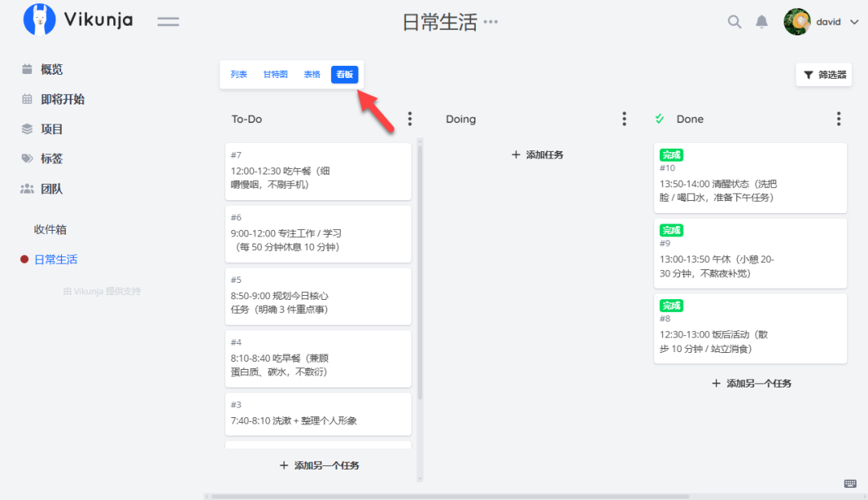The image size is (868, 500).
Task: Expand the david user dropdown arrow
Action: tap(854, 23)
